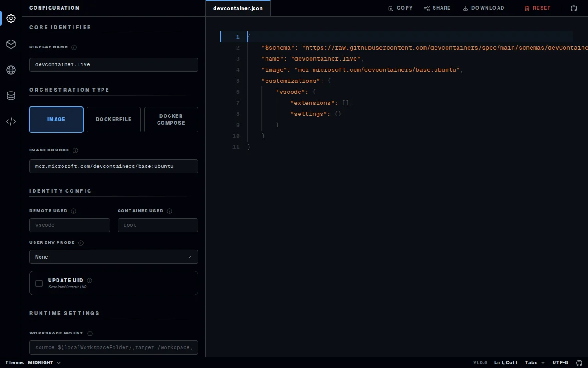This screenshot has width=588, height=368.
Task: Download the devcontainer.json file
Action: [x=483, y=8]
